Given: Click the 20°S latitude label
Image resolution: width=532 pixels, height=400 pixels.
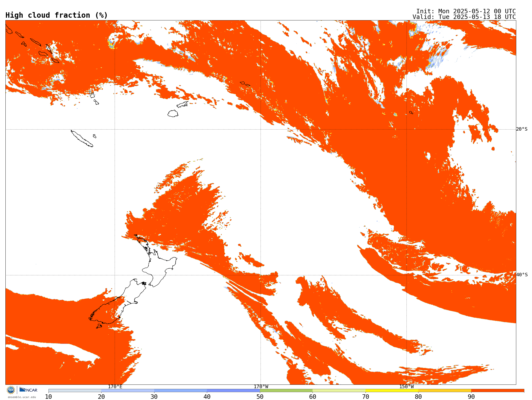Looking at the screenshot, I should click(x=522, y=129).
